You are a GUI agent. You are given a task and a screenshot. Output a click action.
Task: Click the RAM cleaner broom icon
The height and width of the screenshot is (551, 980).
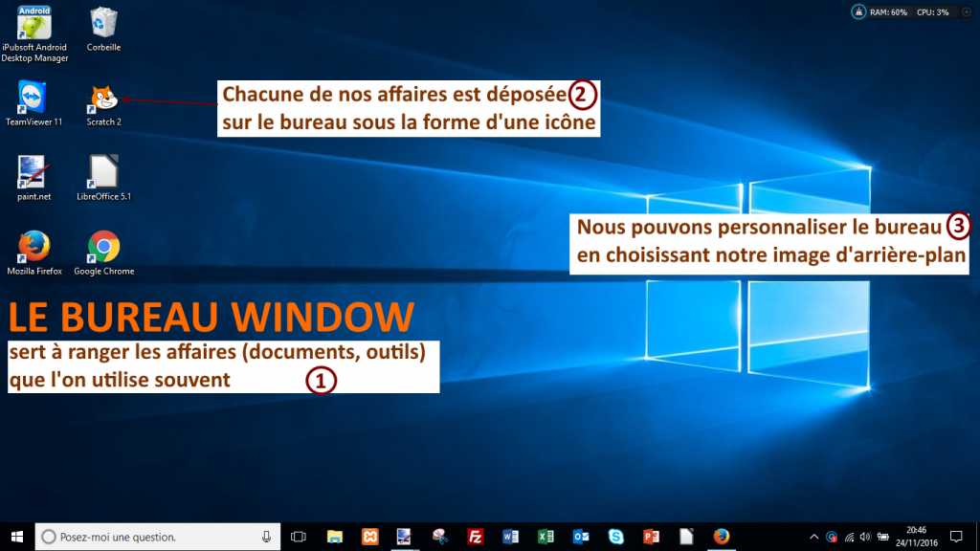[858, 11]
